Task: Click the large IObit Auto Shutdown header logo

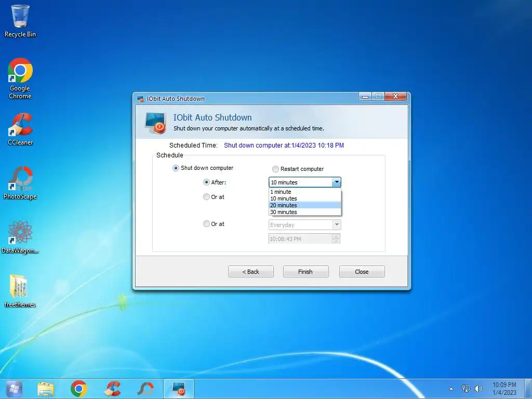Action: [155, 124]
